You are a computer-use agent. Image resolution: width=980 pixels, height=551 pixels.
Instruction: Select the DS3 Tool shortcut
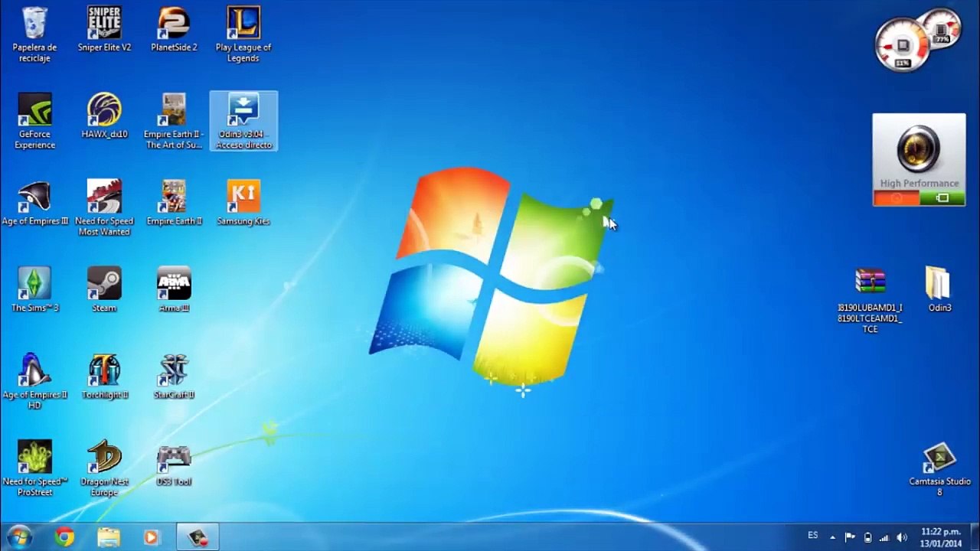pos(174,464)
